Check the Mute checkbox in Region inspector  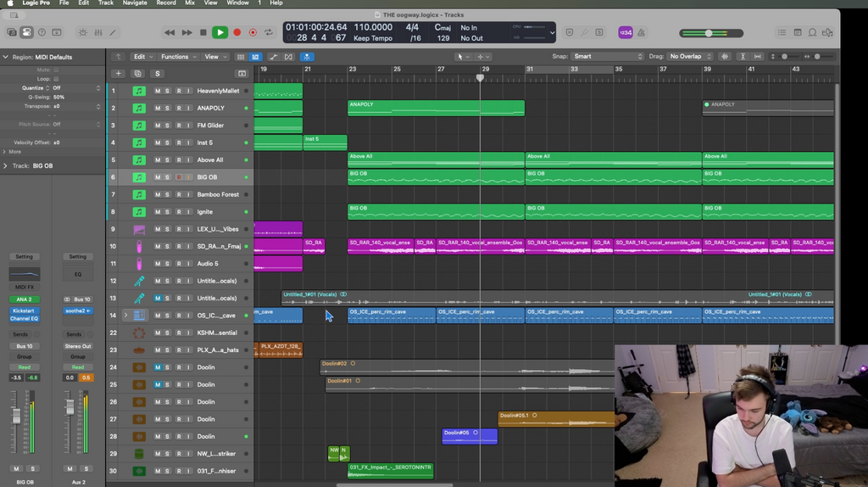(x=56, y=70)
